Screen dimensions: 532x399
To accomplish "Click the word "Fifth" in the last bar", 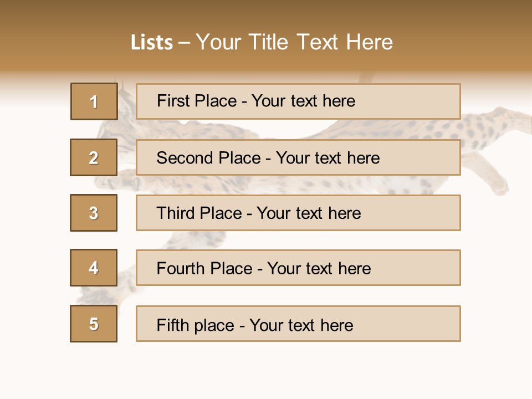I will click(173, 325).
